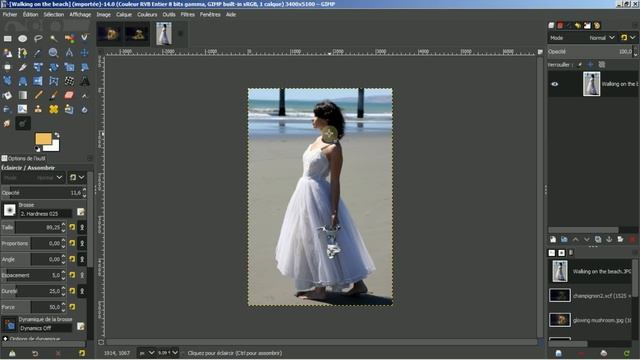Image resolution: width=640 pixels, height=360 pixels.
Task: Select the Free Select lasso tool
Action: tap(38, 38)
